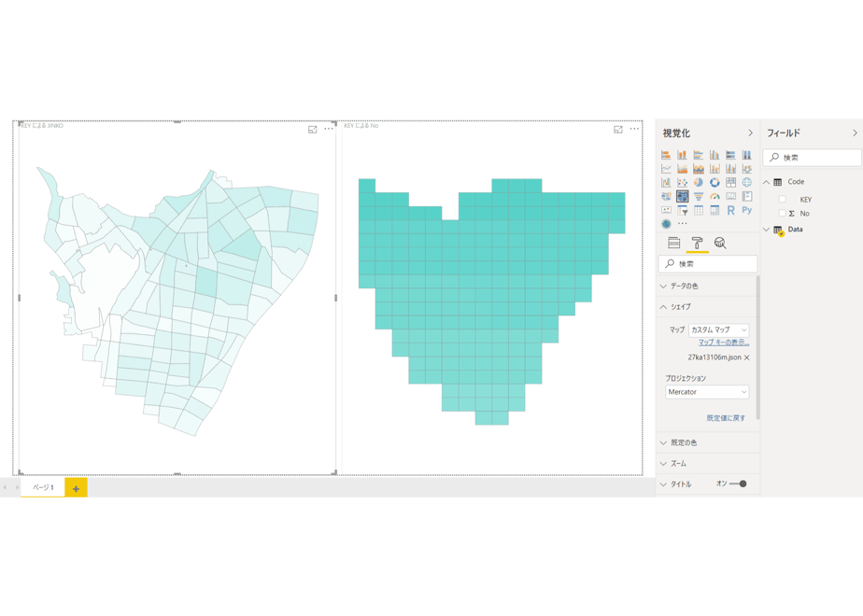Viewport: 863px width, 616px height.
Task: Select the funnel chart visualization
Action: tap(699, 196)
